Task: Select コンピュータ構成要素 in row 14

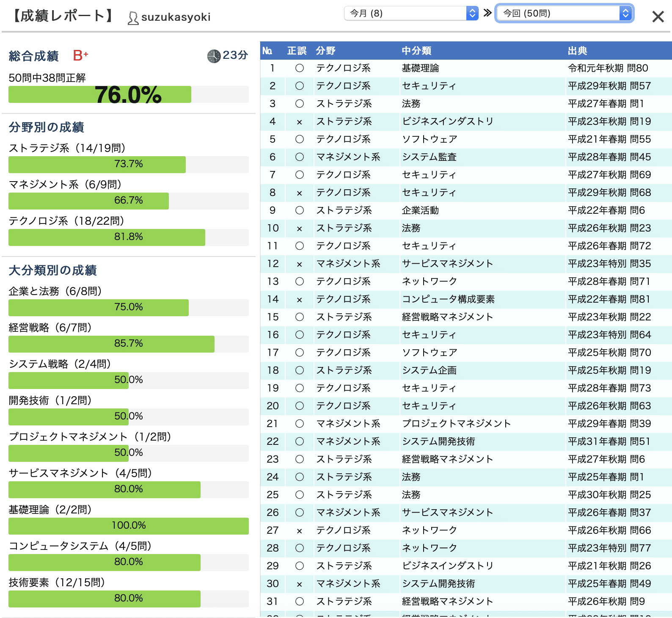Action: point(448,299)
